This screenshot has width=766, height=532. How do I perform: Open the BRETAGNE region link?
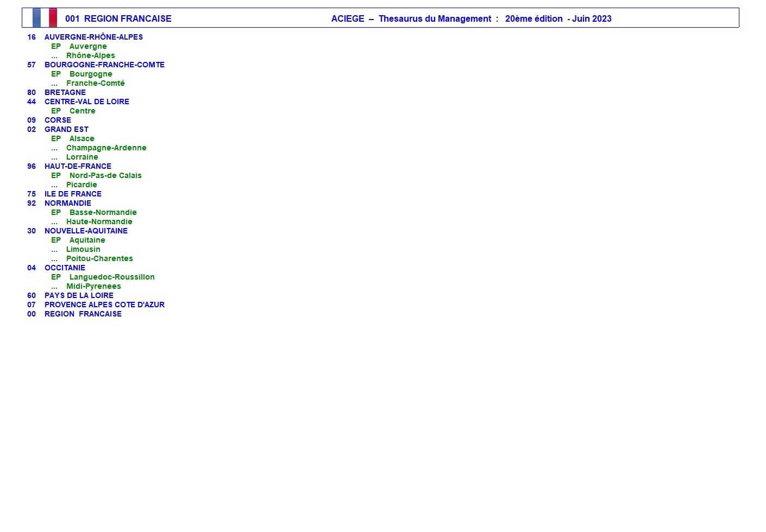pyautogui.click(x=65, y=92)
